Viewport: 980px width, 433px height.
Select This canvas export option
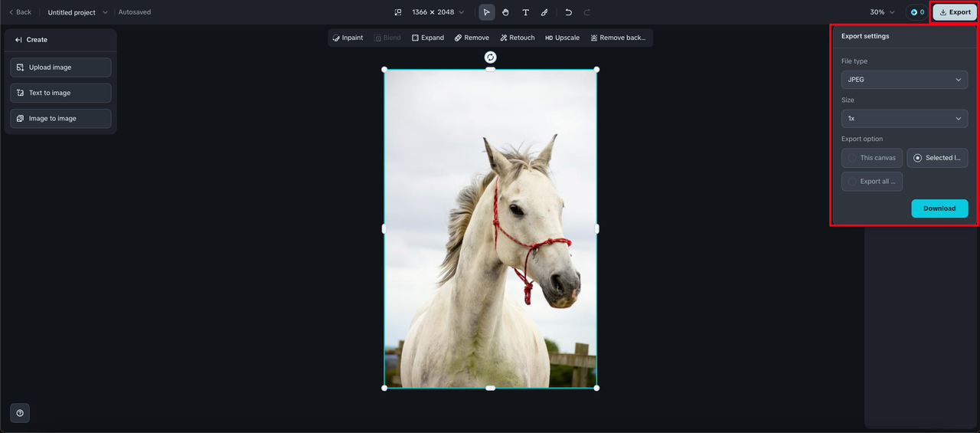(x=872, y=158)
